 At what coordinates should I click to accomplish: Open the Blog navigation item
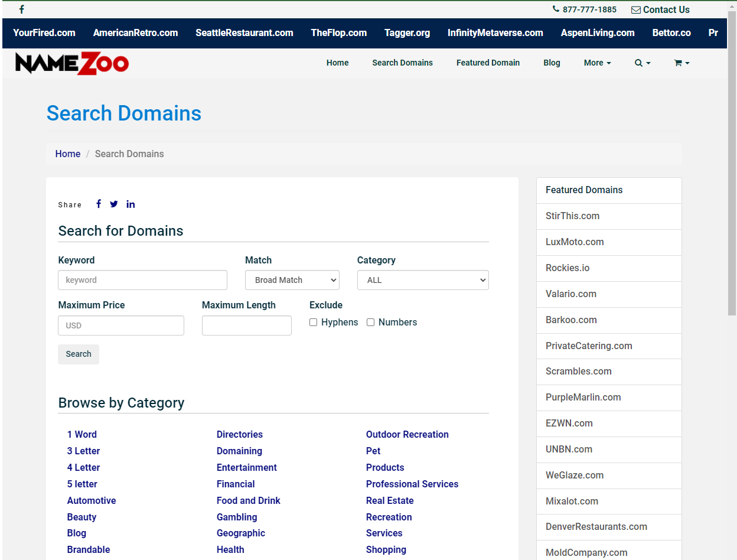tap(552, 63)
